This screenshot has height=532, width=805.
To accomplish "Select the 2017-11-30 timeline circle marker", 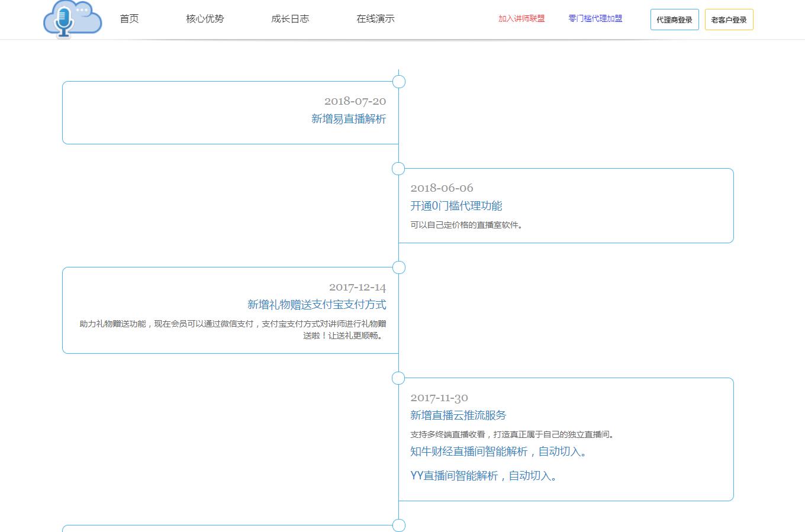I will (398, 378).
